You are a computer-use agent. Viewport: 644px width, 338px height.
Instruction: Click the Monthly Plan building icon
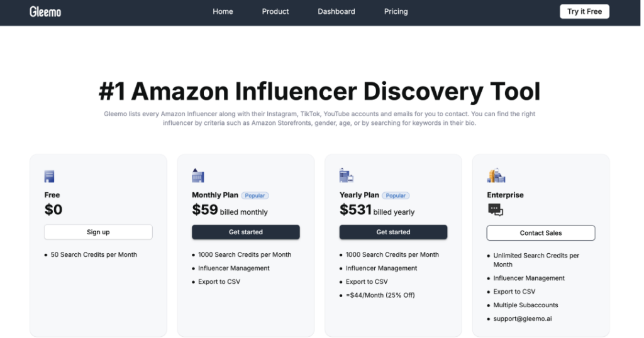coord(197,175)
